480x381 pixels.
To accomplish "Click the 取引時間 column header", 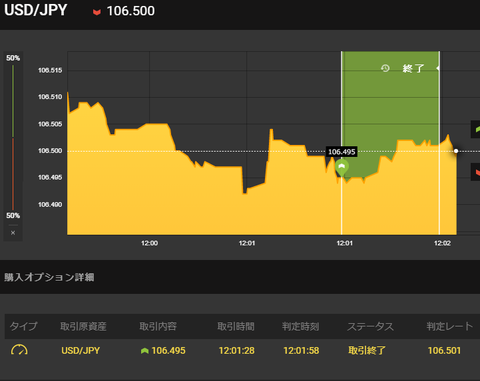I will 236,326.
